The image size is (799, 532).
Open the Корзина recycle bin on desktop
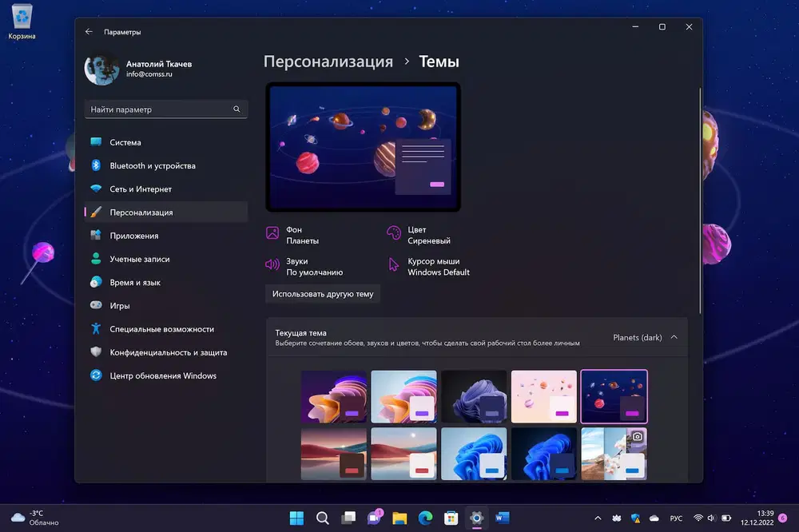pyautogui.click(x=22, y=22)
